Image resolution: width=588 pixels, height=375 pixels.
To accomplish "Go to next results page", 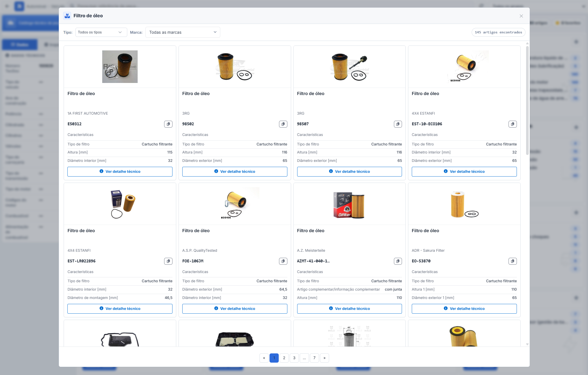I will (x=325, y=358).
